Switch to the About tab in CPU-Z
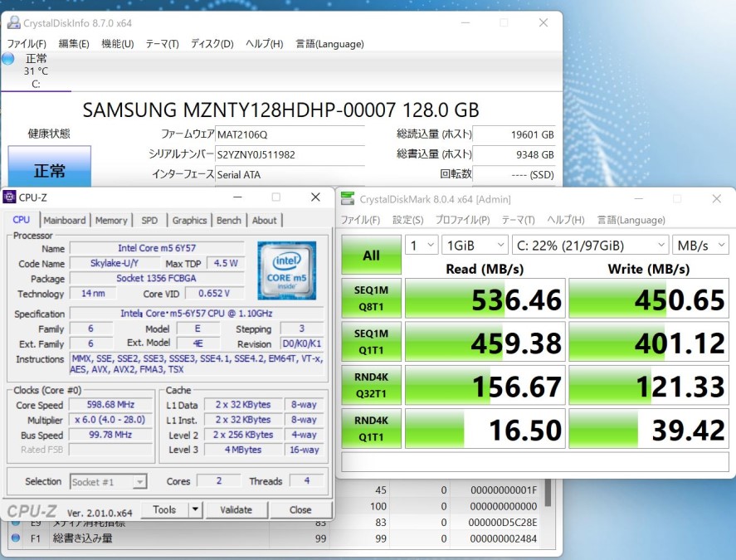The height and width of the screenshot is (560, 736). (x=264, y=220)
